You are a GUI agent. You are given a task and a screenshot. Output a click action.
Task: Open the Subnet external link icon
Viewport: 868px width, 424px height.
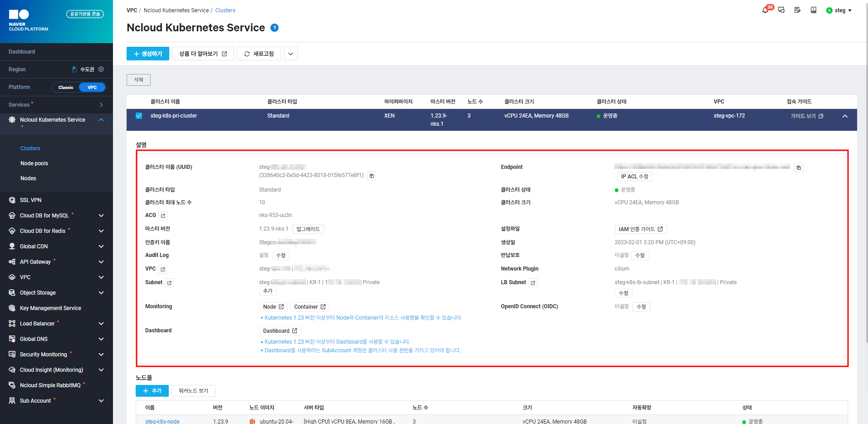169,283
